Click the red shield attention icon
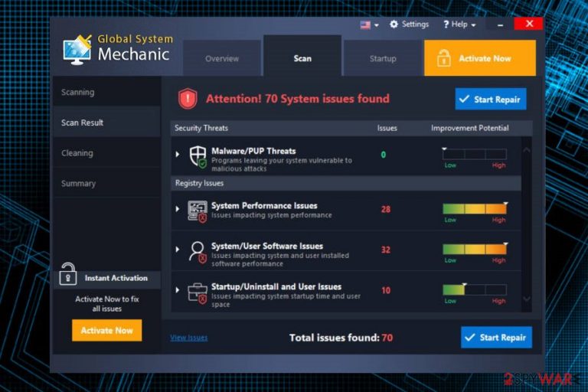 tap(188, 99)
